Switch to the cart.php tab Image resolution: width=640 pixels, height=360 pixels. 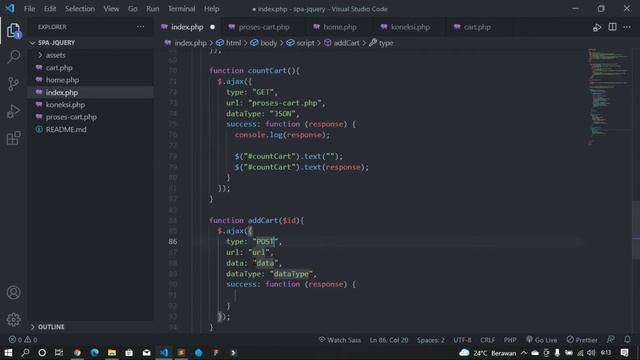pos(477,27)
